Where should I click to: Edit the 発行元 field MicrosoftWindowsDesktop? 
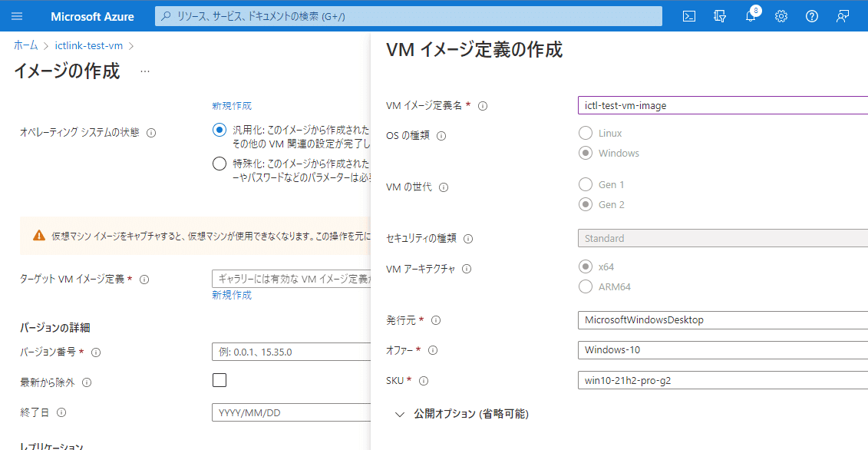point(722,319)
